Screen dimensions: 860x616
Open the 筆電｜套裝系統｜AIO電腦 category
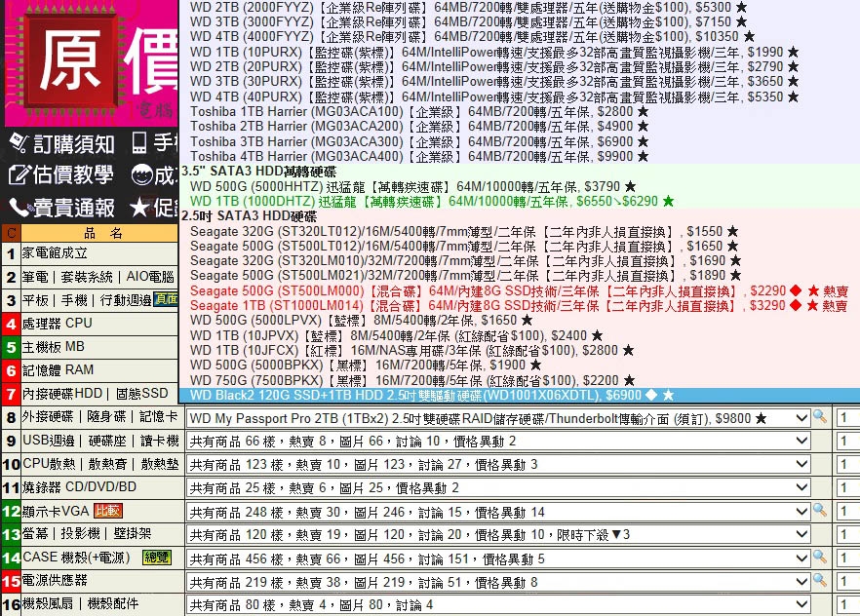98,277
